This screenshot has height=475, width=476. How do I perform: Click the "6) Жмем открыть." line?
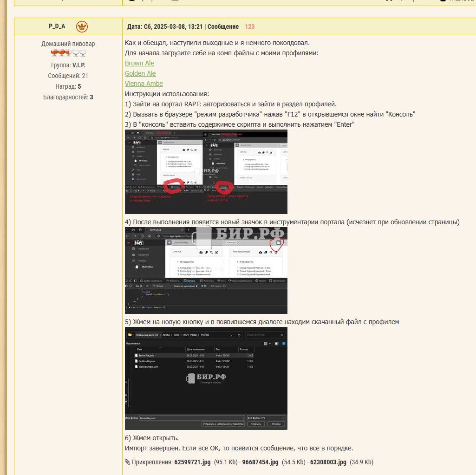click(x=152, y=438)
